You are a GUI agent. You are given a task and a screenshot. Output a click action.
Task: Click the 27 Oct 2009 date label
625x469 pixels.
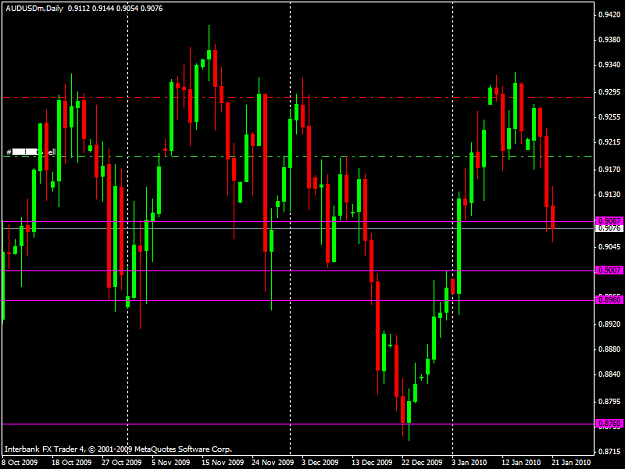tap(121, 462)
